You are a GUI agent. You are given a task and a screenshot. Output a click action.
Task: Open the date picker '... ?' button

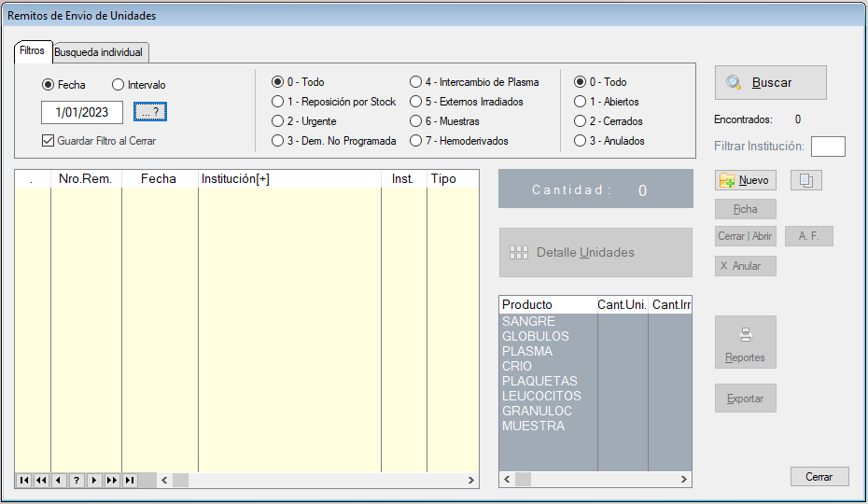point(149,112)
